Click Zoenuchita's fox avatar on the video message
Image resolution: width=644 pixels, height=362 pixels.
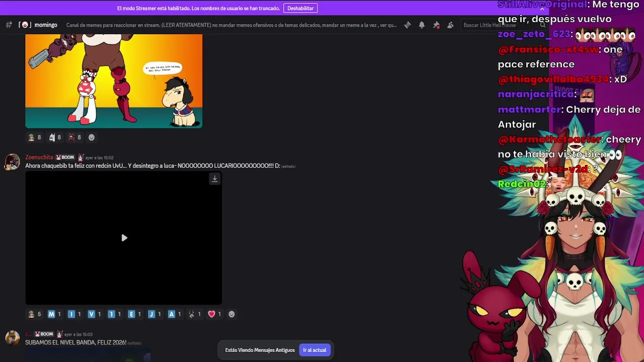click(x=13, y=162)
